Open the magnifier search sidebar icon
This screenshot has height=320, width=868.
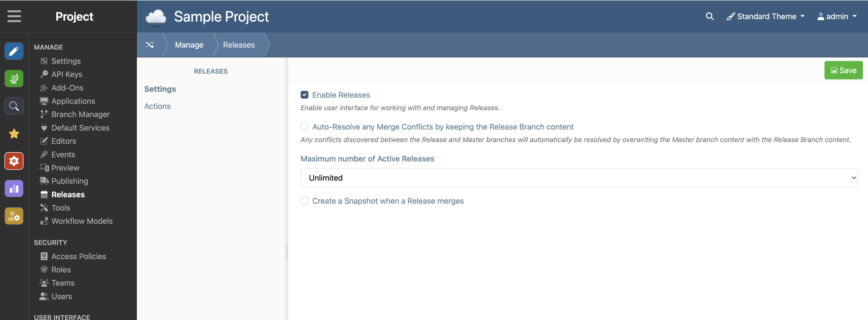[14, 106]
